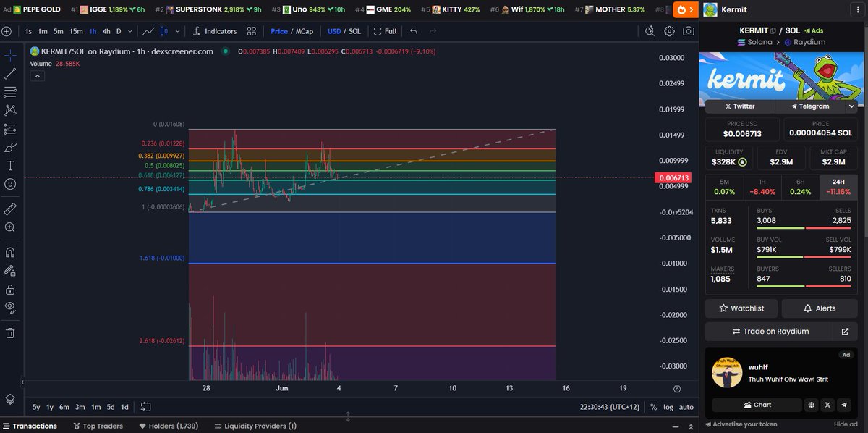Open the layout grid selector
The image size is (868, 433).
click(252, 31)
